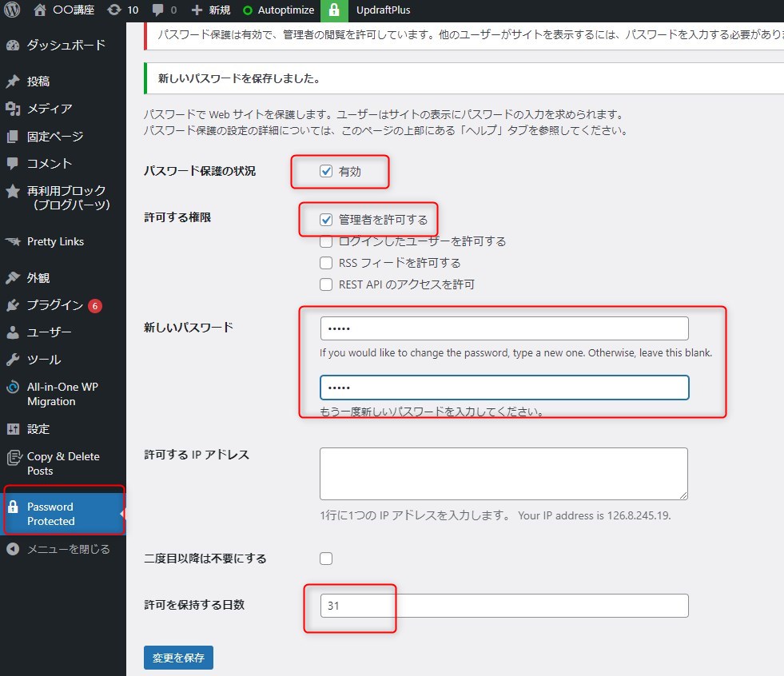Viewport: 784px width, 676px height.
Task: Click the green lock icon in admin bar
Action: 334,10
